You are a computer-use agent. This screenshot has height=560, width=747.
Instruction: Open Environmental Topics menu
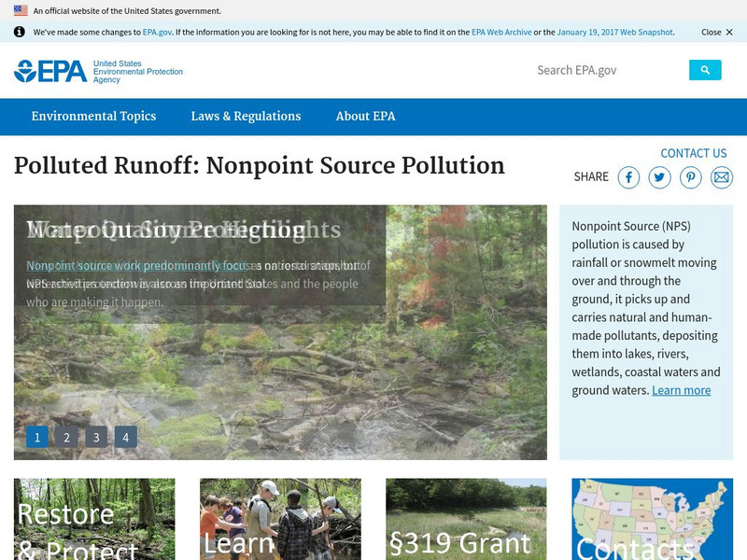(94, 117)
